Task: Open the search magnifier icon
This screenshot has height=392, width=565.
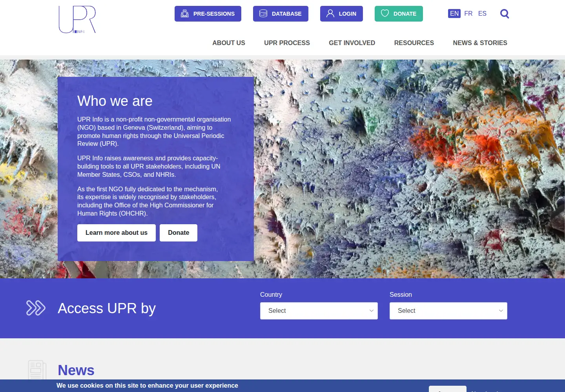Action: 505,14
